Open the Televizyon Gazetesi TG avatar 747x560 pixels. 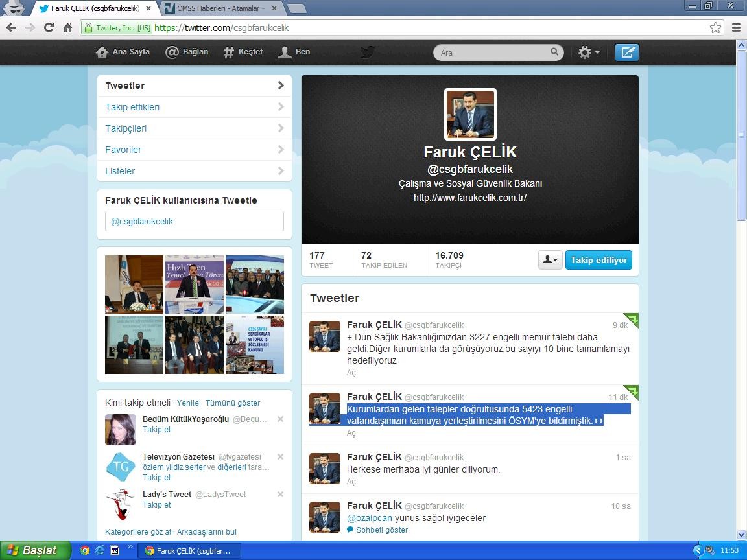click(x=121, y=467)
